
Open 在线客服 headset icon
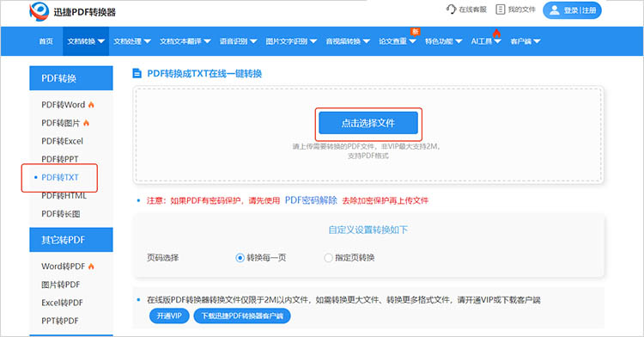(451, 9)
